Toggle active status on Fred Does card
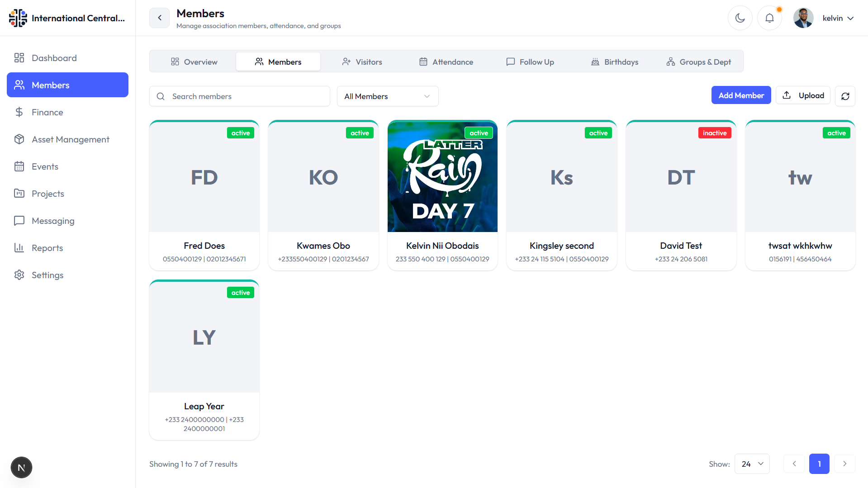This screenshot has width=868, height=488. tap(240, 133)
